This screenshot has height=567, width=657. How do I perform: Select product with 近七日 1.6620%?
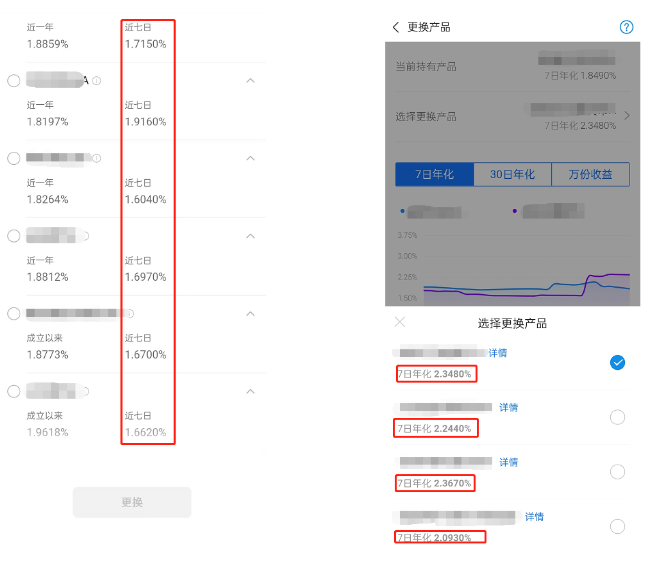point(14,391)
